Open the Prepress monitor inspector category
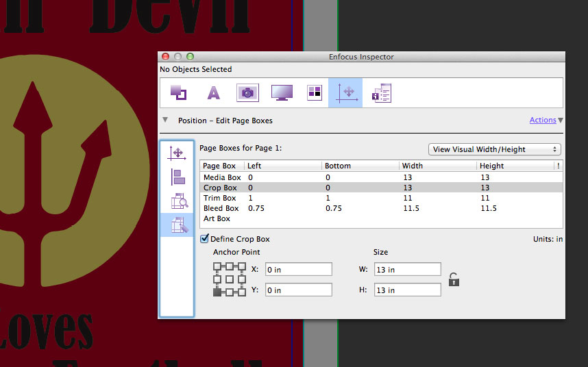 pyautogui.click(x=282, y=92)
